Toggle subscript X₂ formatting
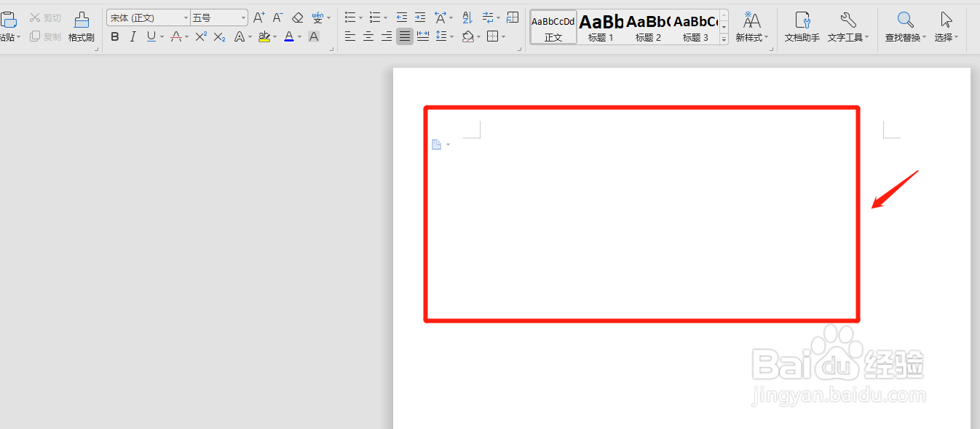980x429 pixels. pos(219,36)
